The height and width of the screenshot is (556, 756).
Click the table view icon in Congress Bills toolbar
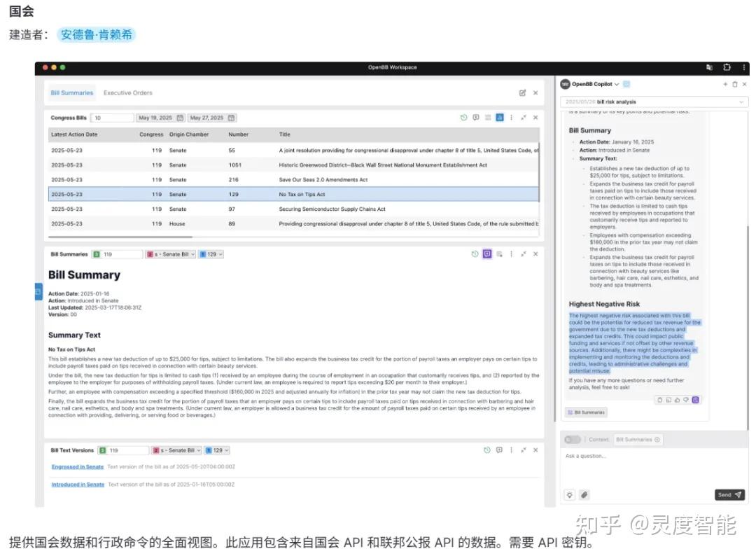tap(488, 118)
